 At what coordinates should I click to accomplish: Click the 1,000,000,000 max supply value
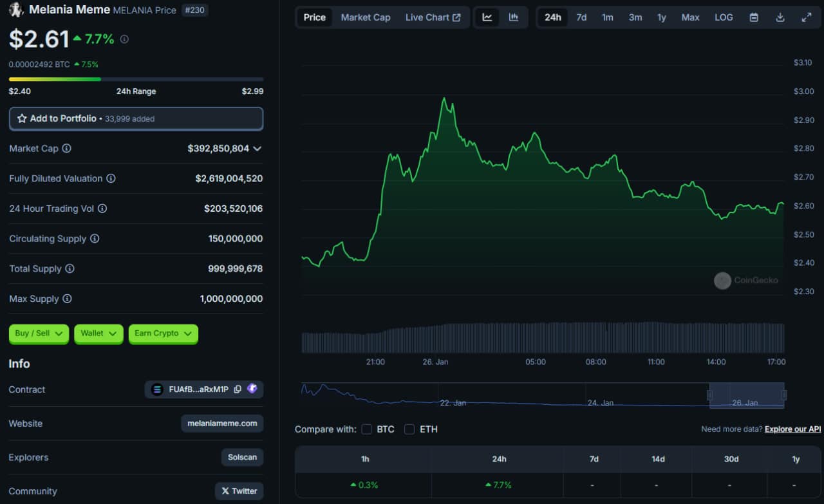point(231,299)
